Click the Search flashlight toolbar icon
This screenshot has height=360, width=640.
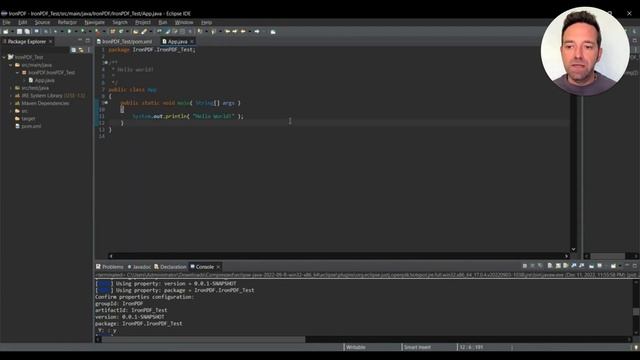(x=144, y=31)
